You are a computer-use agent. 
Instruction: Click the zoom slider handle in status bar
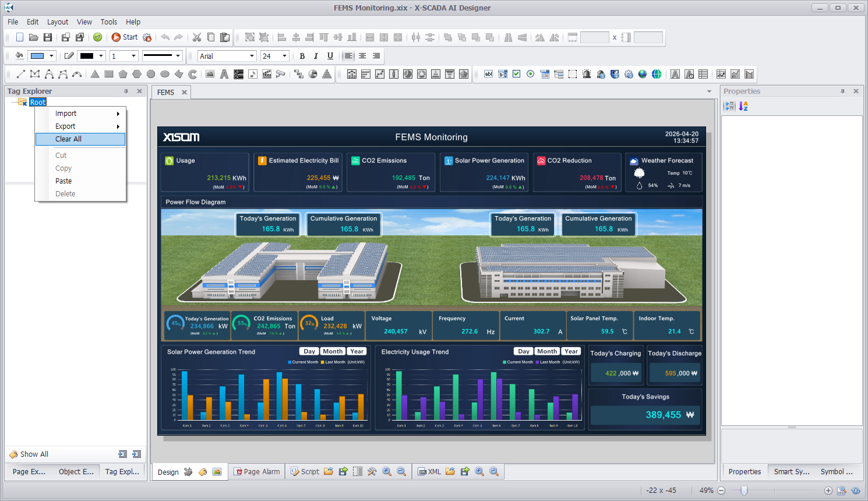pyautogui.click(x=744, y=491)
